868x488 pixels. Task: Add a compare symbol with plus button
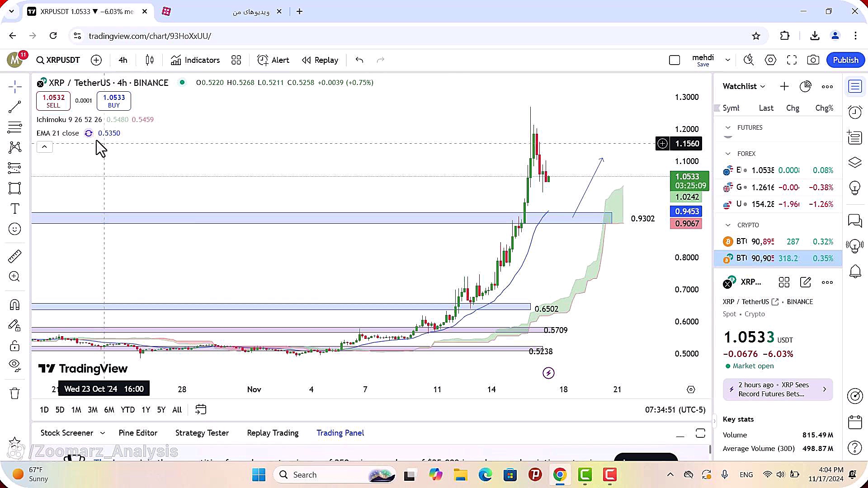pos(96,60)
